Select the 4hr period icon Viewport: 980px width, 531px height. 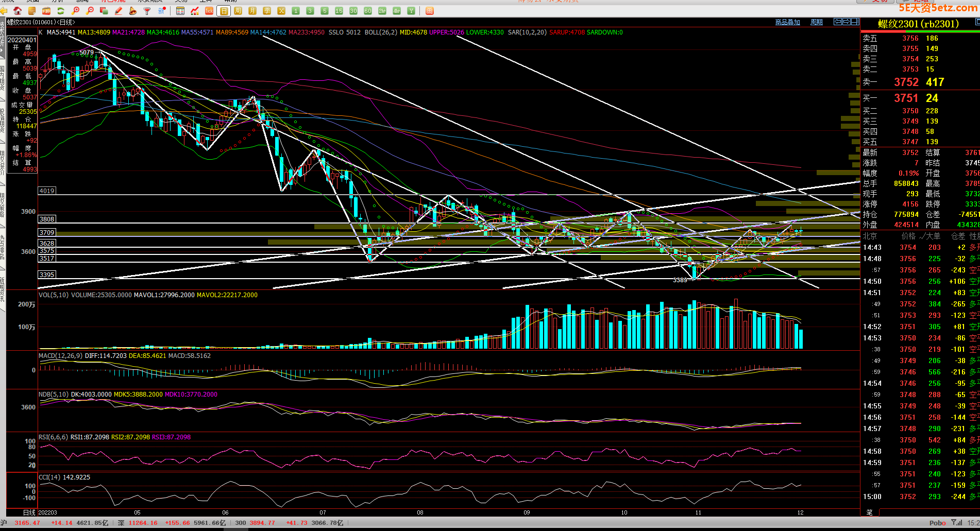click(397, 11)
